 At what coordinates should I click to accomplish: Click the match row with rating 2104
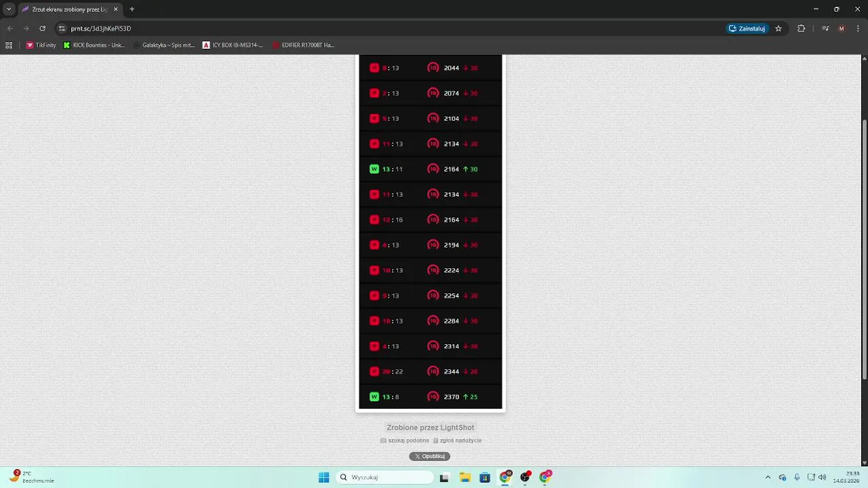(x=431, y=119)
